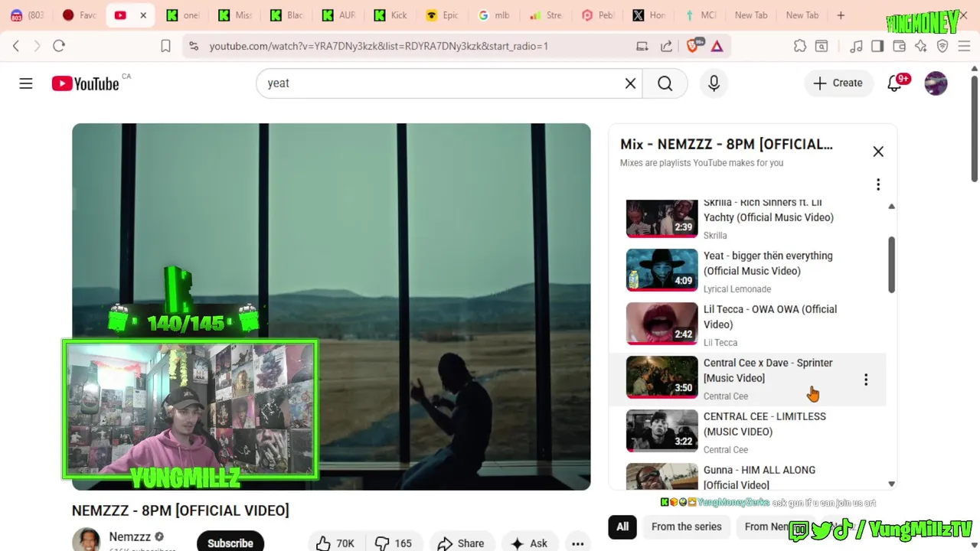Open Brave Wallet icon
Viewport: 980px width, 551px height.
[x=899, y=46]
